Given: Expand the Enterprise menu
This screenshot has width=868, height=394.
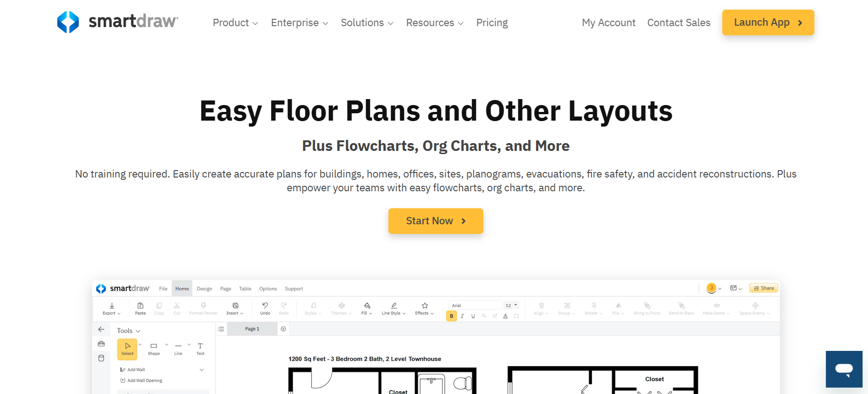Looking at the screenshot, I should click(x=299, y=22).
